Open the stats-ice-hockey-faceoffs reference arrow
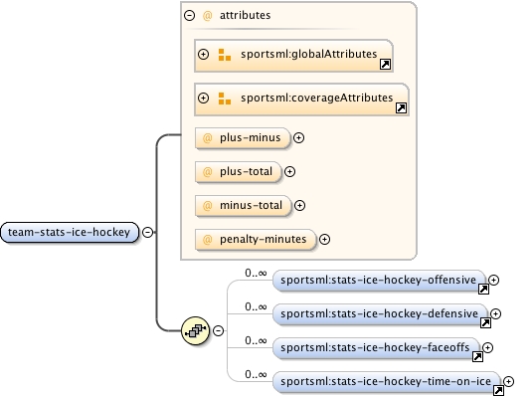This screenshot has height=397, width=532. [x=477, y=356]
